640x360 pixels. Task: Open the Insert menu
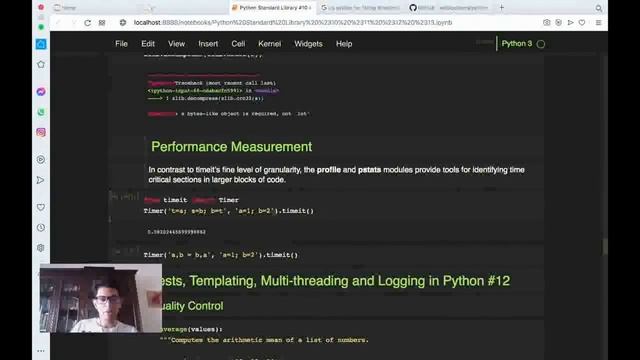click(x=208, y=44)
